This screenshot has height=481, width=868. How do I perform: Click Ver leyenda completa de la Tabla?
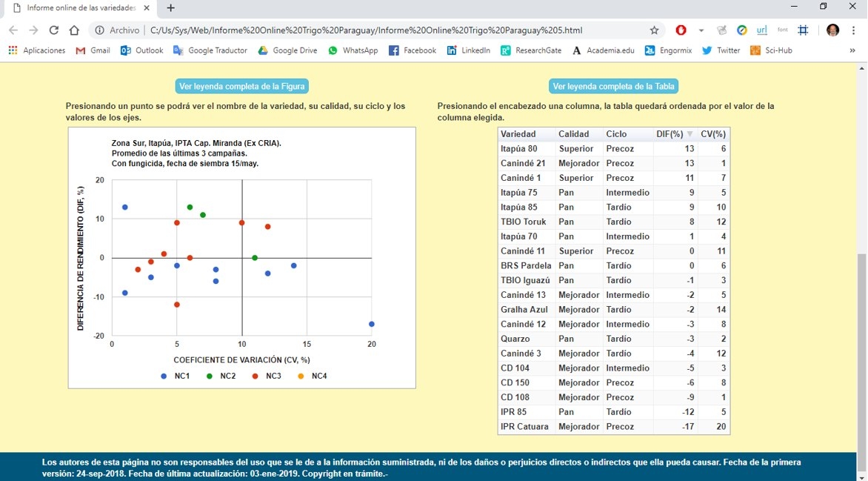(613, 87)
